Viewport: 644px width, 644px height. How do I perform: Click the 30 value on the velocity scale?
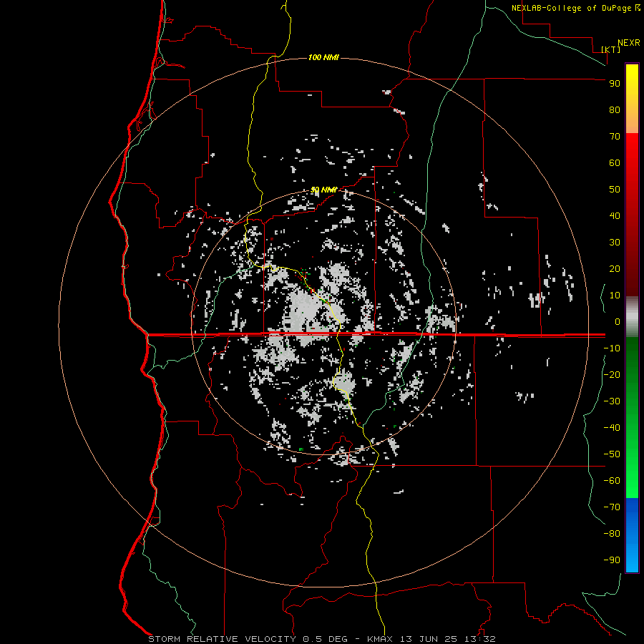tap(615, 243)
